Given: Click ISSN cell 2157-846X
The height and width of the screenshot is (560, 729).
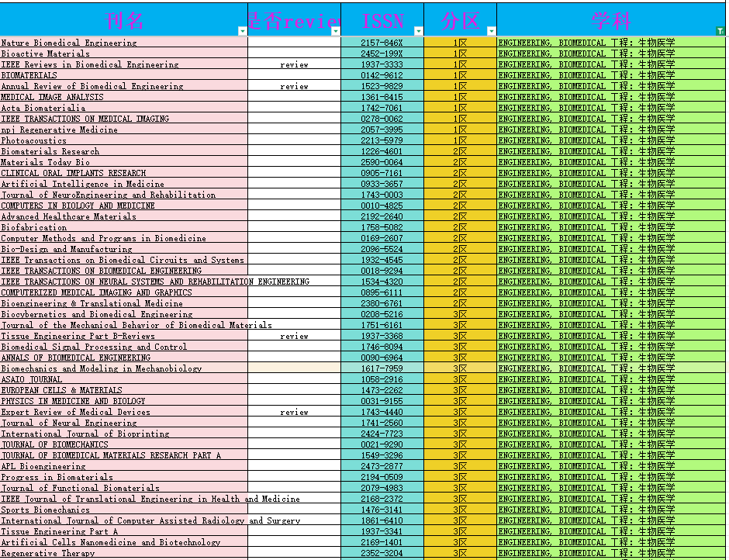Looking at the screenshot, I should point(382,43).
